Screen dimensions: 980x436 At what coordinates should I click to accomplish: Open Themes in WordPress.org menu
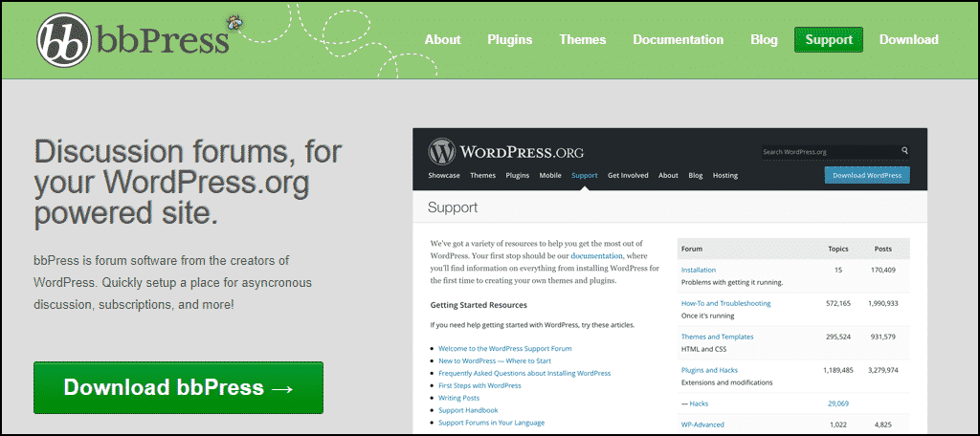click(482, 176)
